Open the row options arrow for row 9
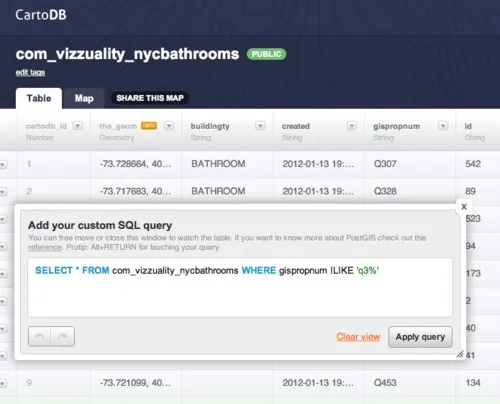The height and width of the screenshot is (404, 500). pos(3,383)
